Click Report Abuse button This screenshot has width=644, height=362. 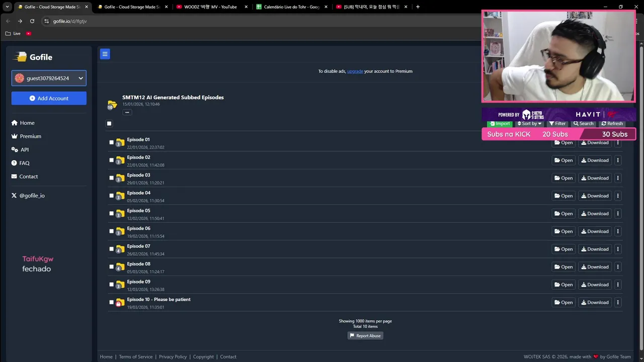pyautogui.click(x=365, y=336)
